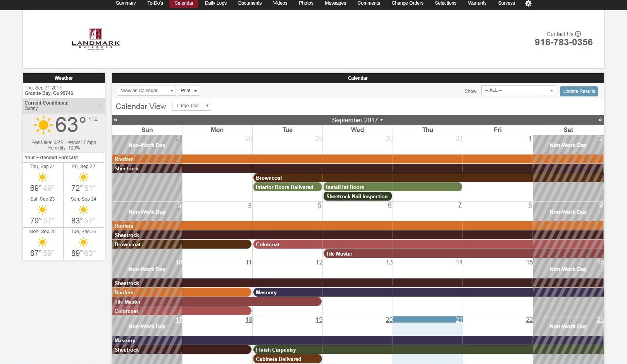Open the September 2017 month picker
Image resolution: width=627 pixels, height=364 pixels.
(357, 120)
